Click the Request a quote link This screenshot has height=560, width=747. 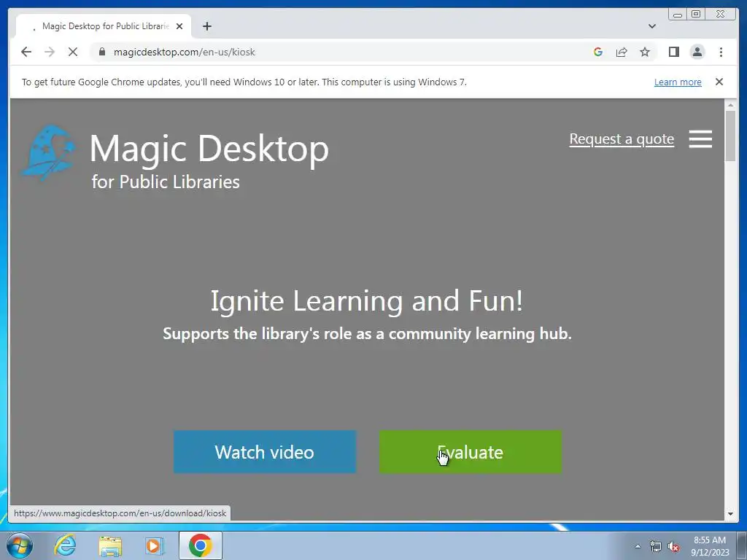[x=622, y=139]
